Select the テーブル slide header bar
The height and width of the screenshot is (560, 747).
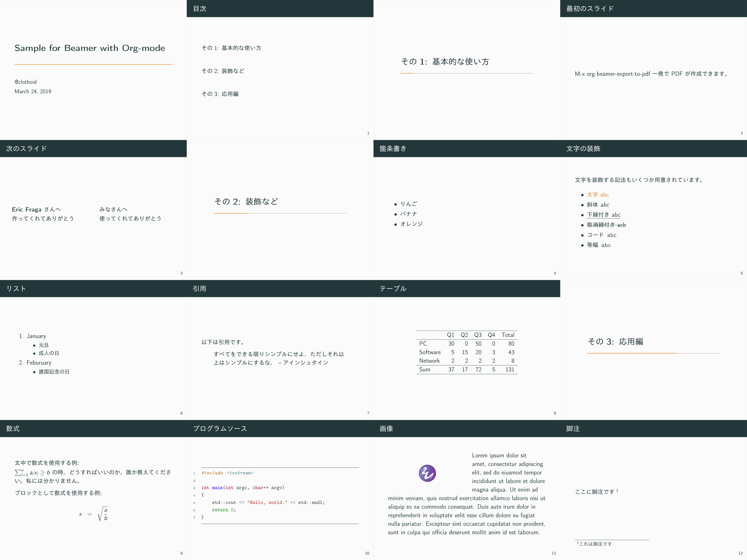(393, 289)
